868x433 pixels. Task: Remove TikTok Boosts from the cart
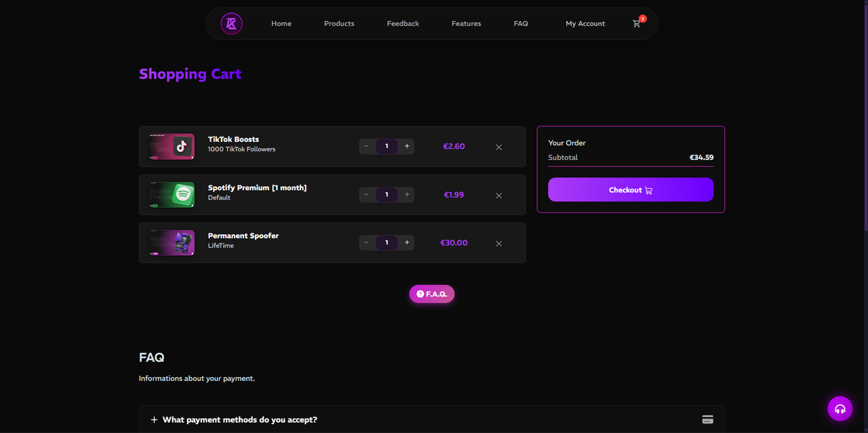tap(499, 147)
